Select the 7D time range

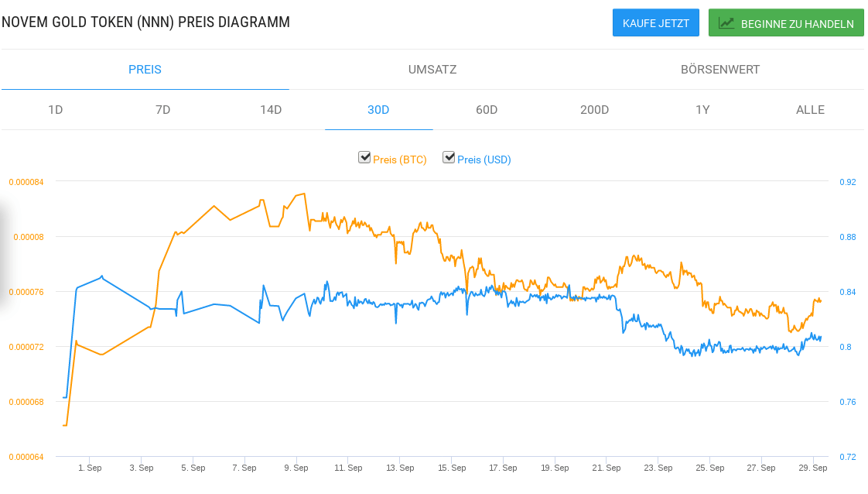click(x=162, y=110)
